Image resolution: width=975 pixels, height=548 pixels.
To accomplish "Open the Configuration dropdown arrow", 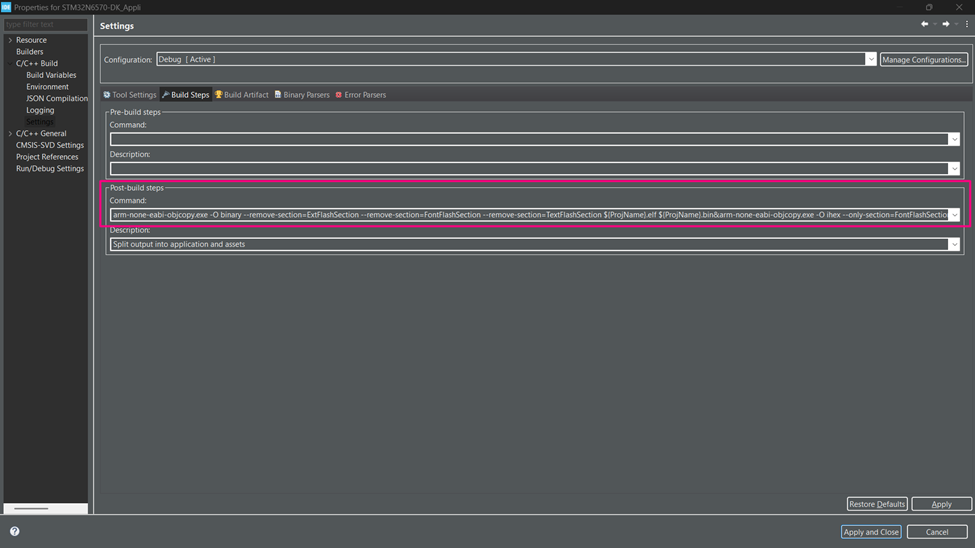I will [x=871, y=59].
